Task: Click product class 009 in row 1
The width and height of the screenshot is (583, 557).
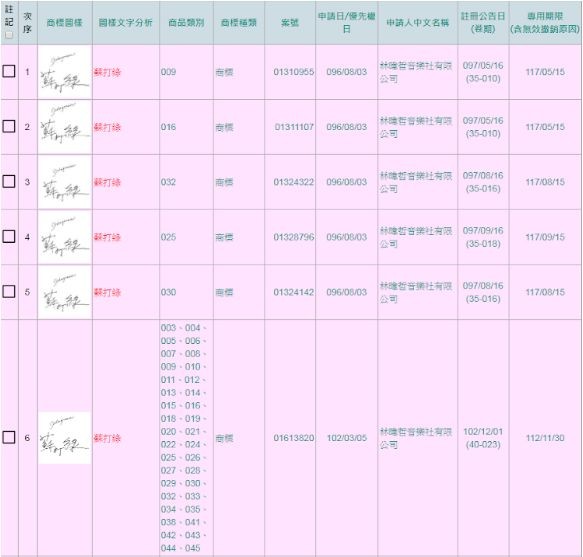Action: pos(168,72)
